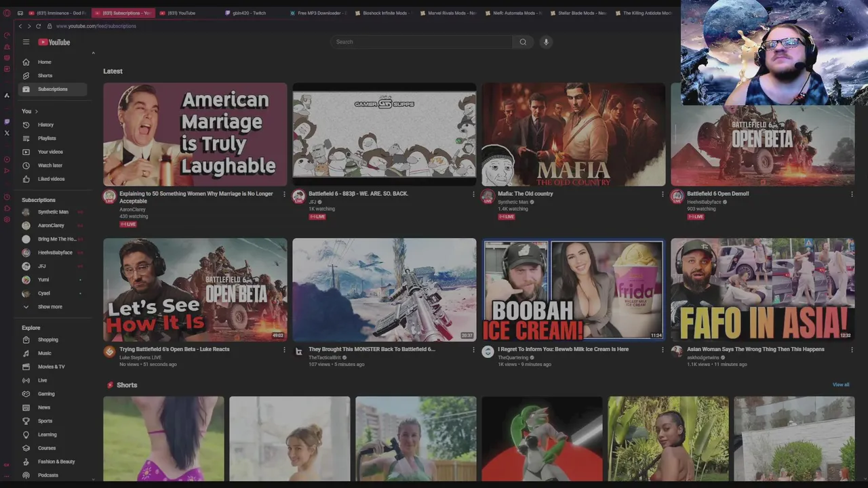Open options menu for Mafia: The Old country
Image resolution: width=868 pixels, height=488 pixels.
(x=663, y=195)
